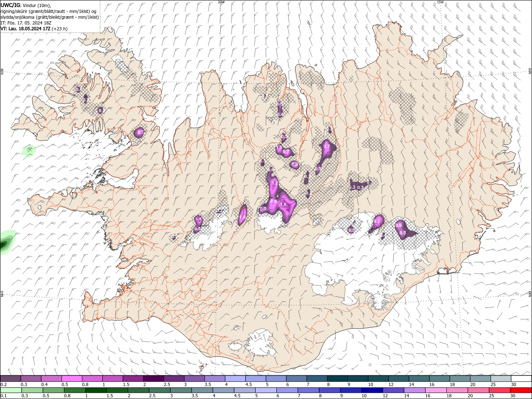Pick the deep blue 10–12 lower scale swatch

[x=372, y=390]
